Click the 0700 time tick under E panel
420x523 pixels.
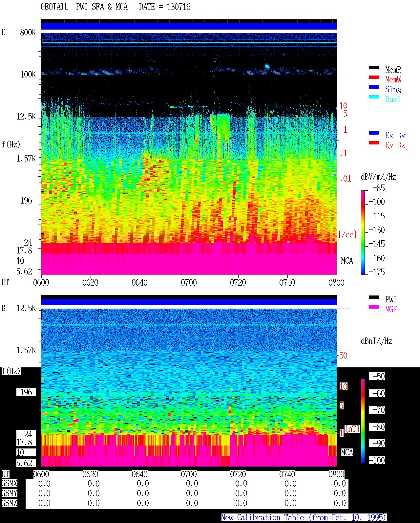(189, 282)
